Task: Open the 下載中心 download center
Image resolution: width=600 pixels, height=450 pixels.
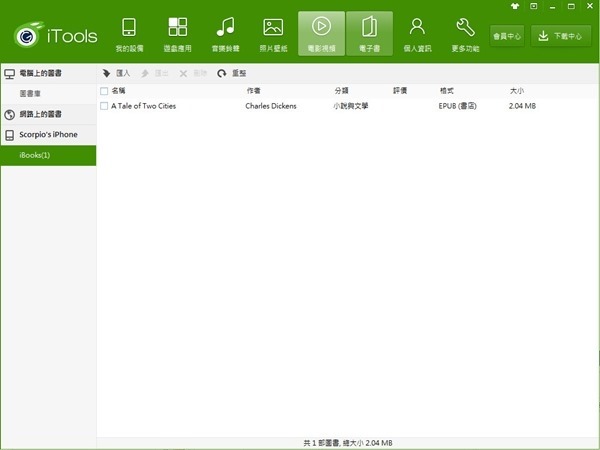Action: 560,36
